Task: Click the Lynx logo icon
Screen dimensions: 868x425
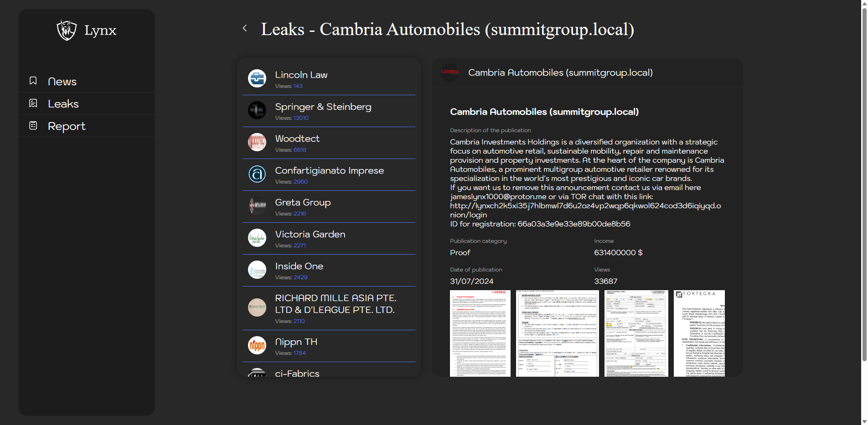Action: (x=67, y=31)
